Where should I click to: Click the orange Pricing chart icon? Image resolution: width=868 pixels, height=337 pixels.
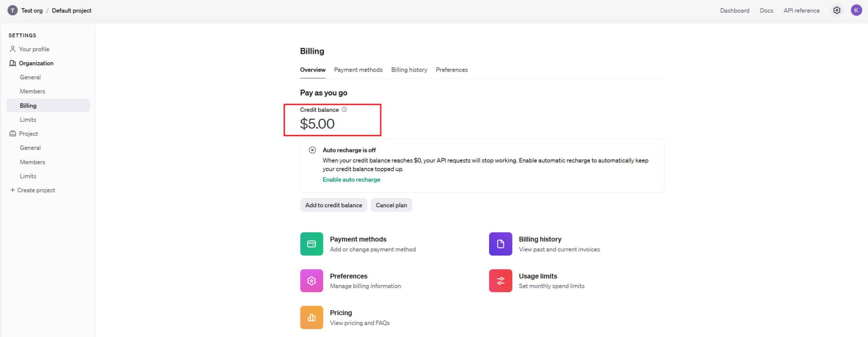(x=312, y=318)
